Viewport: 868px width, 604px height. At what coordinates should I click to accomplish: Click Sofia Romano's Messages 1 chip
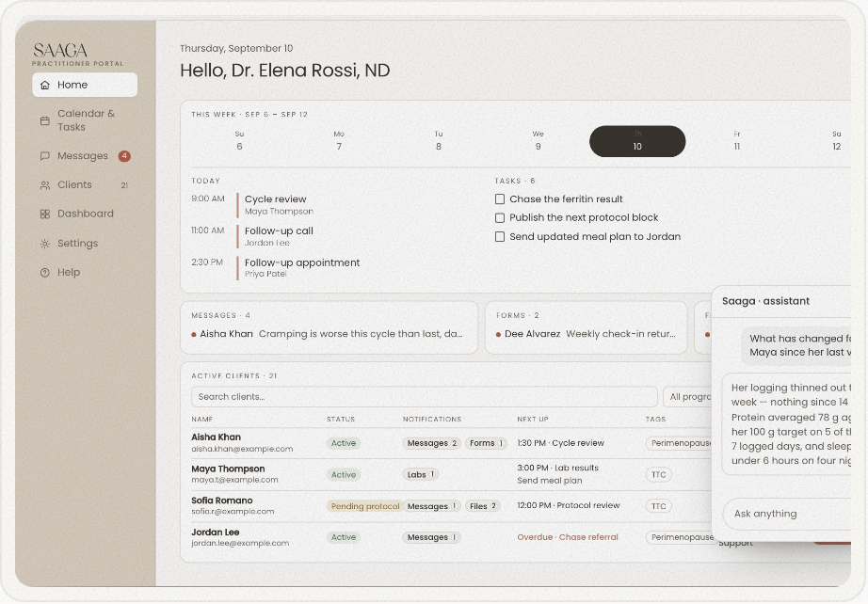(x=432, y=506)
